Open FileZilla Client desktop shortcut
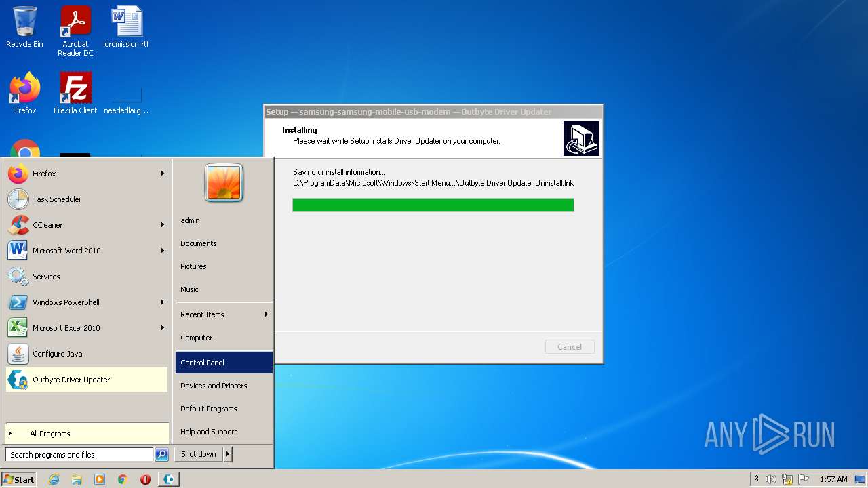 click(x=75, y=94)
